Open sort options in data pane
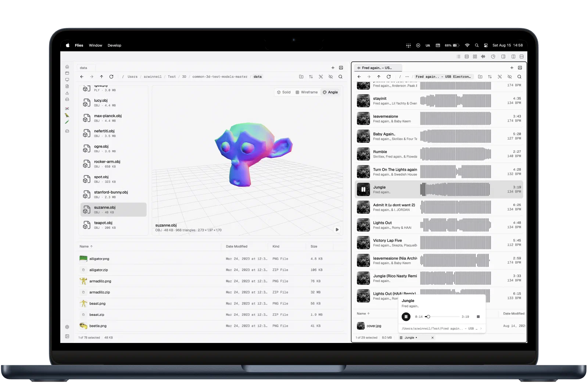 [x=311, y=77]
